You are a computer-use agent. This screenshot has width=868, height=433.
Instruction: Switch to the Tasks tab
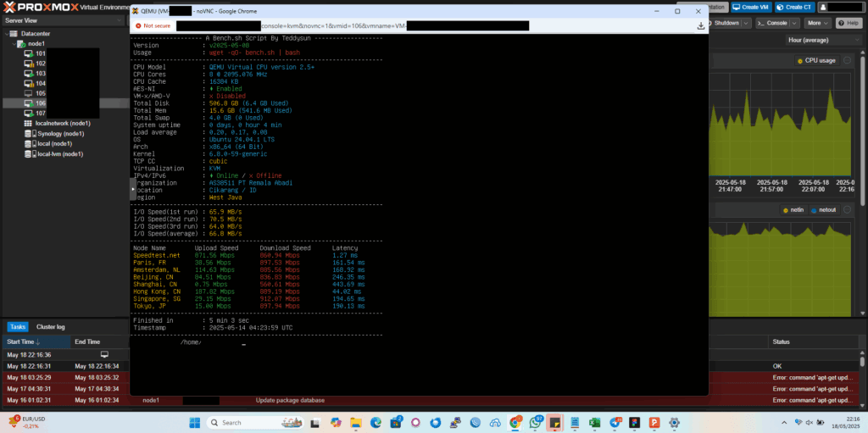point(18,327)
